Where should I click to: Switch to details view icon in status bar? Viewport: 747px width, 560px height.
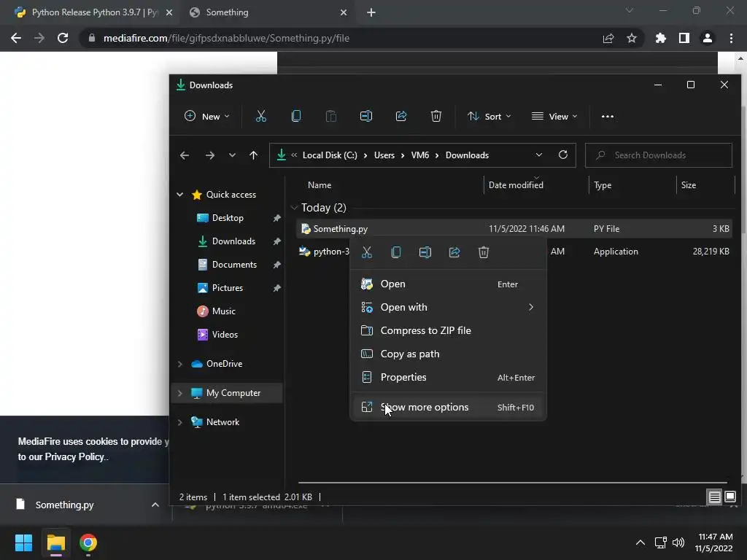pyautogui.click(x=715, y=497)
